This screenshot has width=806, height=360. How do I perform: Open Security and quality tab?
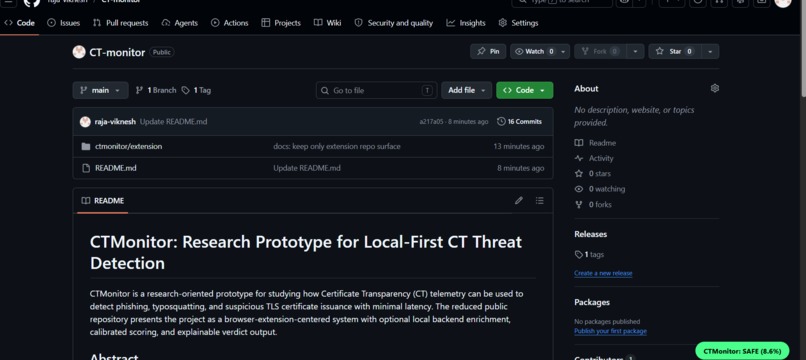pyautogui.click(x=394, y=23)
